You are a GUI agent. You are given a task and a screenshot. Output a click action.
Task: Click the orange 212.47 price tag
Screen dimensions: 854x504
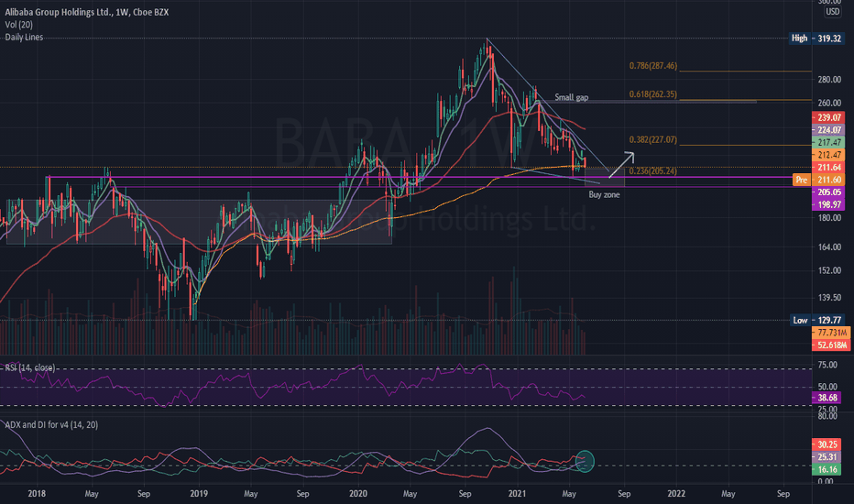827,155
